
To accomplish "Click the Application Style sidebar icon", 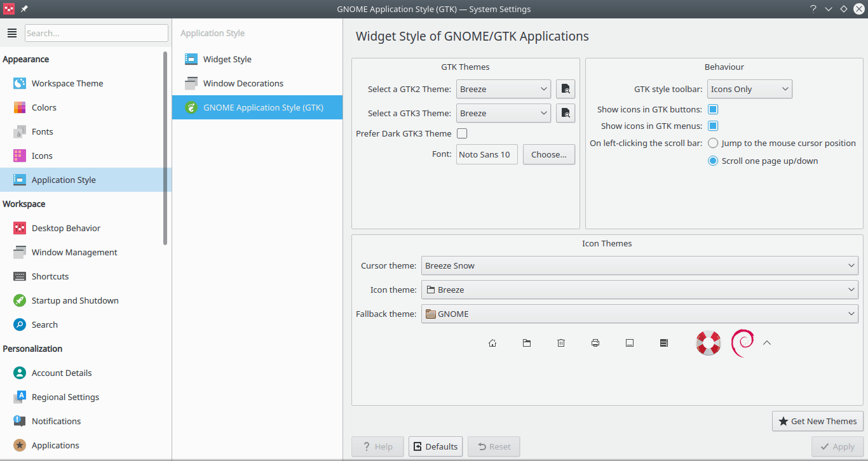I will click(x=20, y=180).
